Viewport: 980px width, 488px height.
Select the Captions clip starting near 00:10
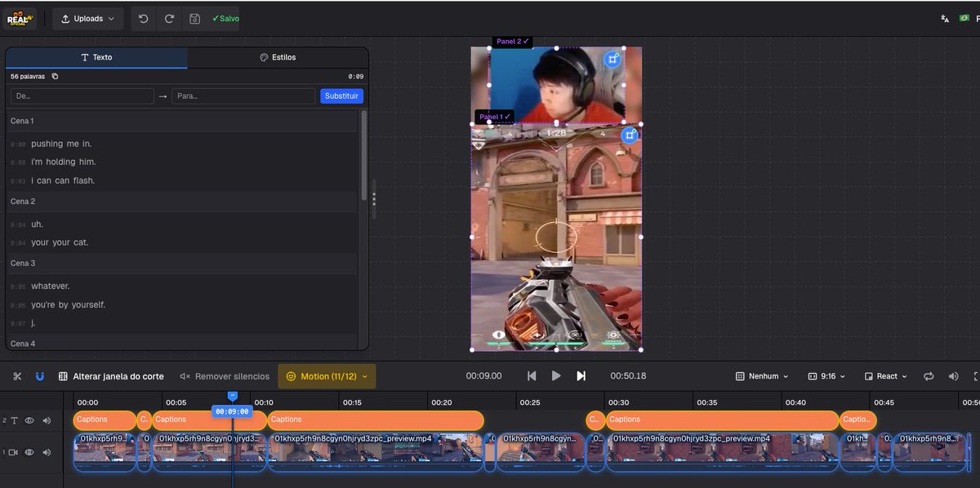[x=375, y=419]
